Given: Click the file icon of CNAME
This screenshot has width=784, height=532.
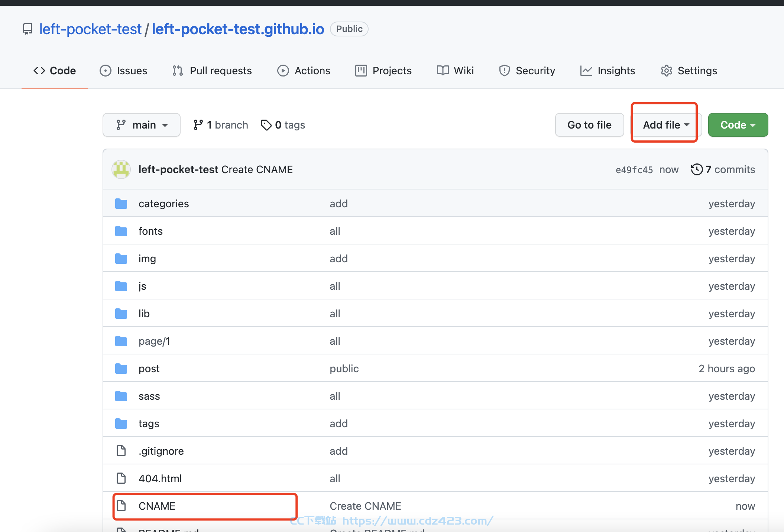Looking at the screenshot, I should pyautogui.click(x=121, y=506).
